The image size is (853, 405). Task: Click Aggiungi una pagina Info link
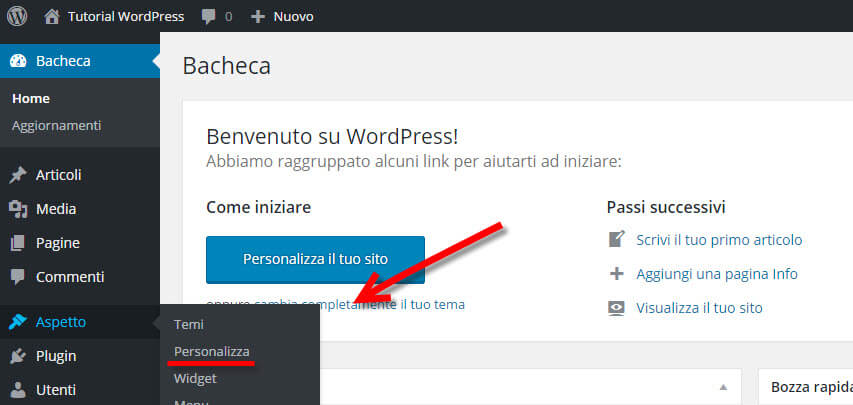pyautogui.click(x=717, y=273)
